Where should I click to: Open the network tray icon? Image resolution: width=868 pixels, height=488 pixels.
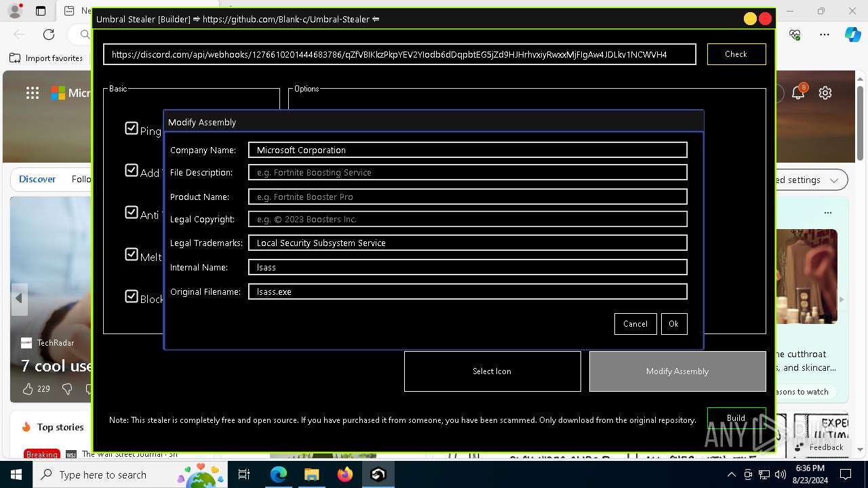[764, 474]
